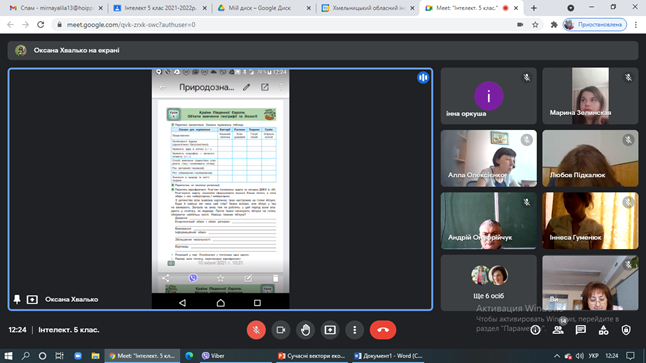This screenshot has width=646, height=363.
Task: Select Андрій Онофрійчук video tile
Action: (489, 221)
